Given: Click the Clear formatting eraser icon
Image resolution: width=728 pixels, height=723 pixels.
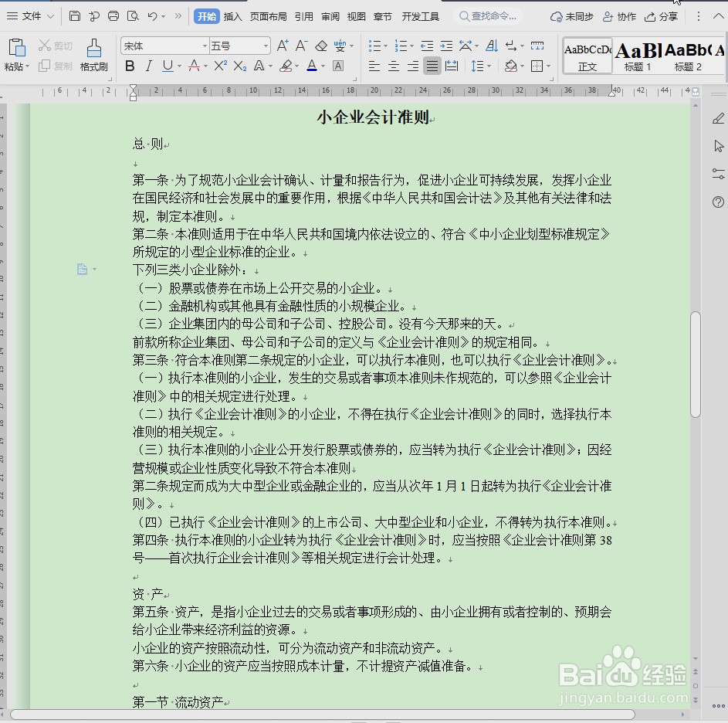Looking at the screenshot, I should (321, 46).
